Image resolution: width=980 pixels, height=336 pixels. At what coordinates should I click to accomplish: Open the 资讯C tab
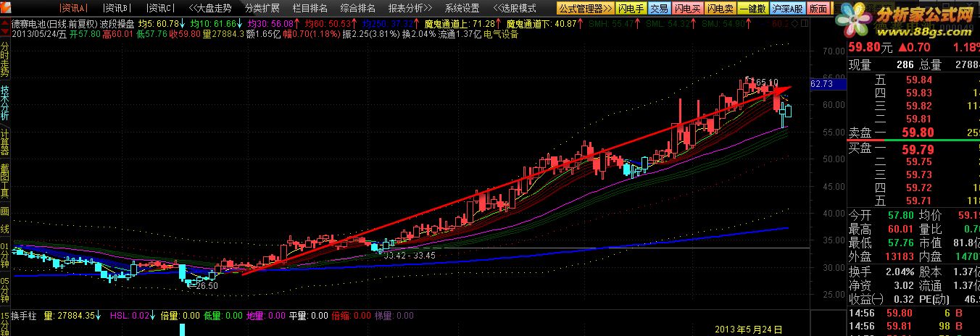pos(160,9)
